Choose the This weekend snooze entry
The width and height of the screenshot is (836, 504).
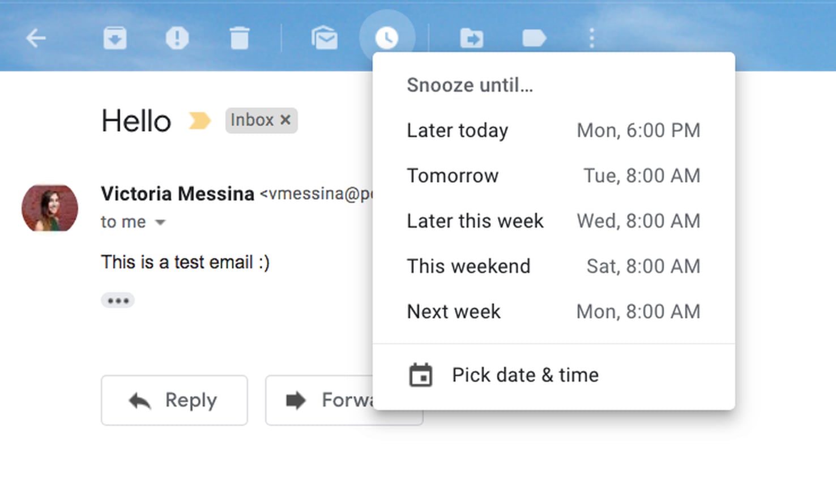click(x=552, y=266)
